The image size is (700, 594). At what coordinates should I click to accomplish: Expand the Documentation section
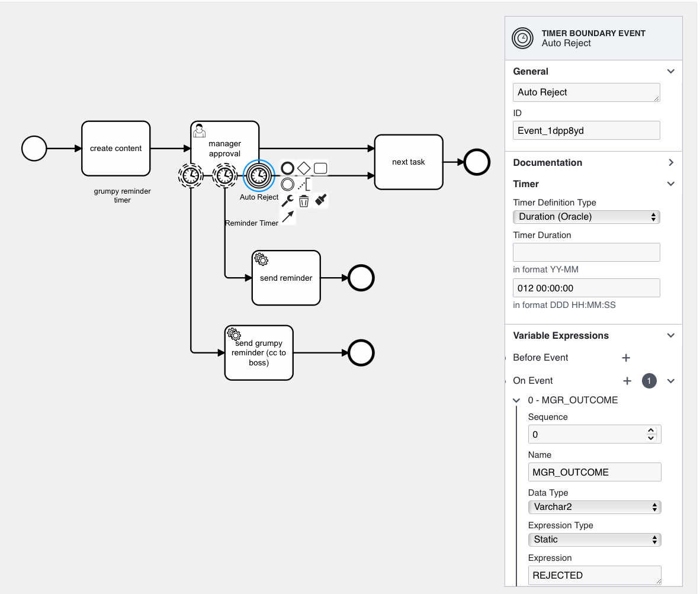pyautogui.click(x=670, y=162)
